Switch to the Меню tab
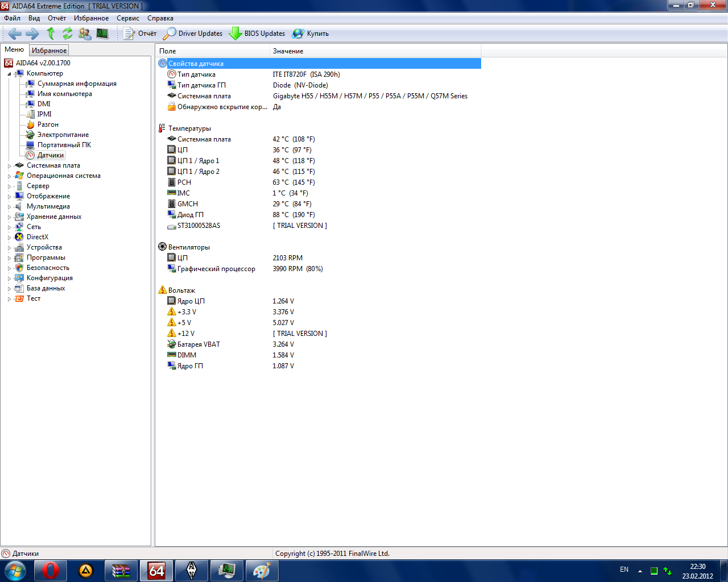The width and height of the screenshot is (728, 582). 14,49
